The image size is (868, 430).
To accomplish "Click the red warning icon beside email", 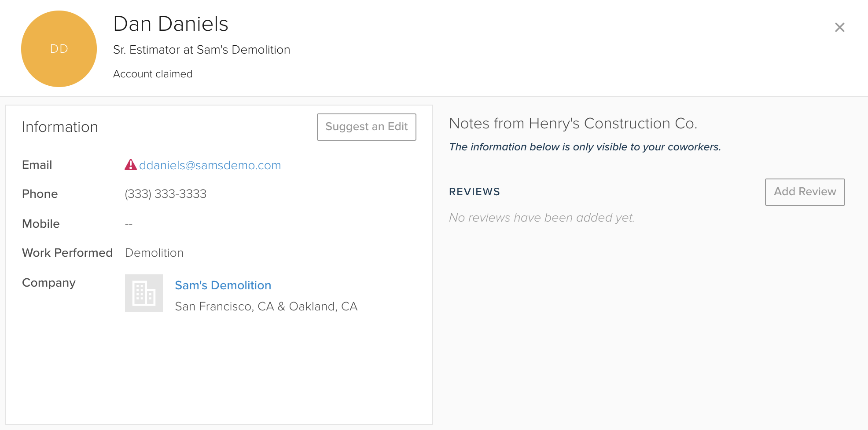I will (x=131, y=165).
